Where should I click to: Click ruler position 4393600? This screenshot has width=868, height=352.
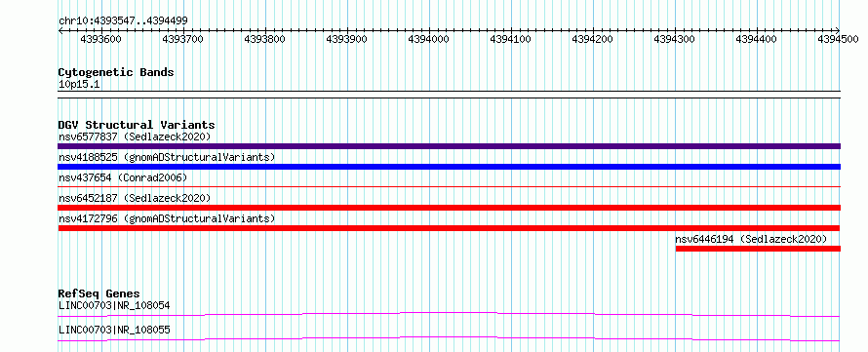point(100,39)
